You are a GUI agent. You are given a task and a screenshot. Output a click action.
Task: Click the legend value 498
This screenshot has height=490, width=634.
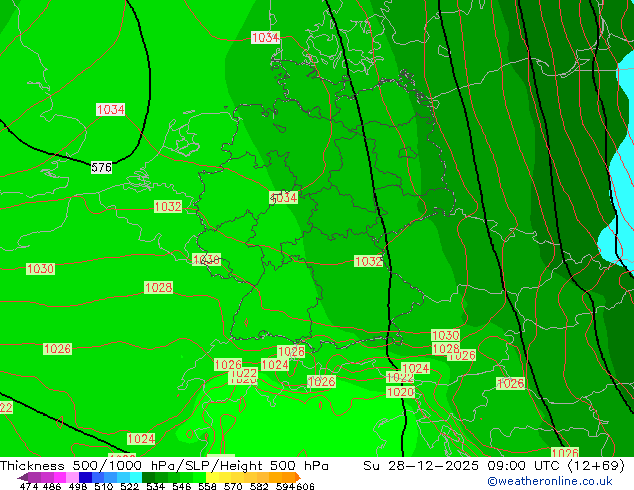tap(78, 486)
